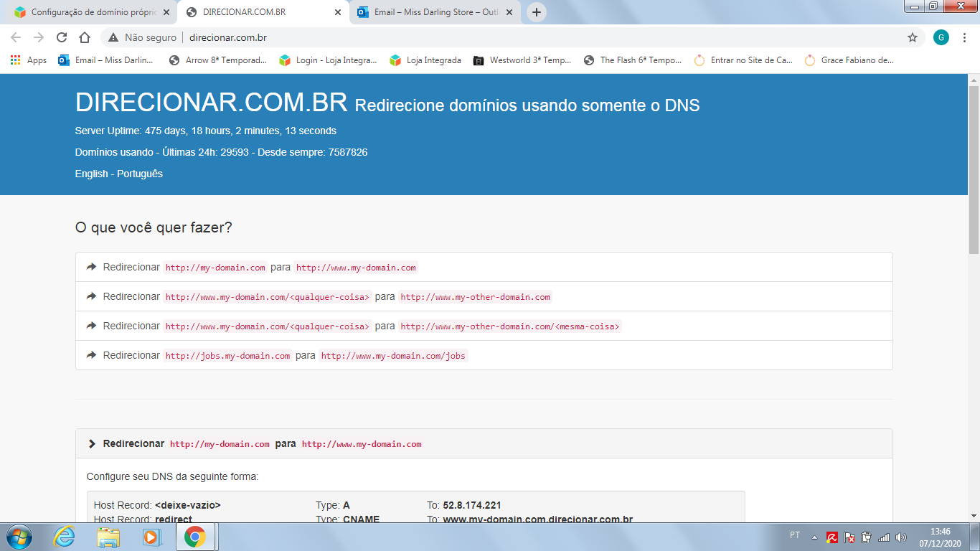Open 'Arrow 8ª Temporad...' bookmark
Screen dimensions: 980x551
tap(218, 60)
